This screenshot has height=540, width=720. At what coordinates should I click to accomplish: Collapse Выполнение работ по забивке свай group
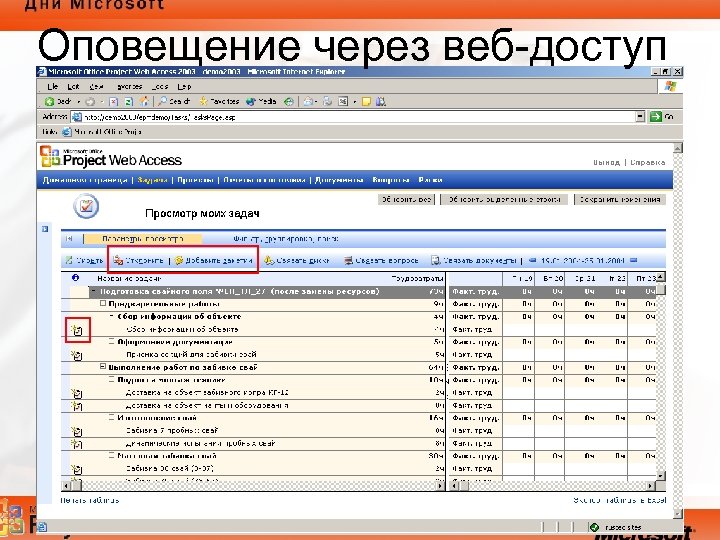(x=103, y=367)
